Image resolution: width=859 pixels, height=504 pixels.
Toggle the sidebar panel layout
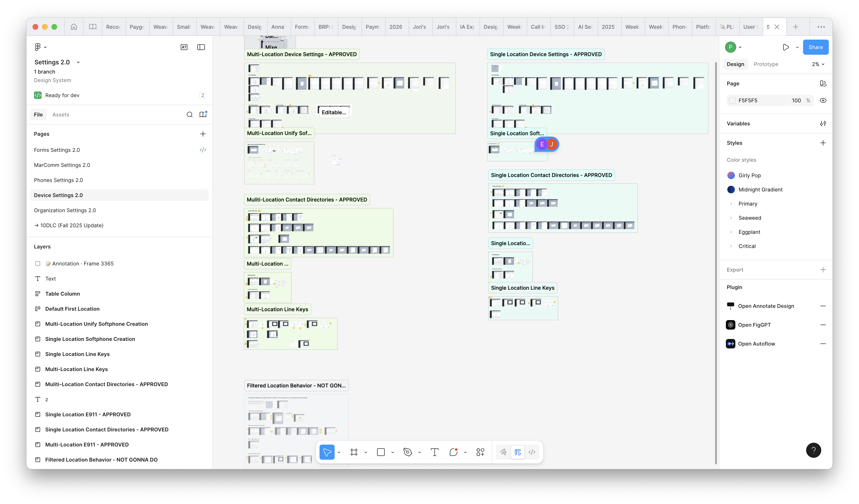[201, 47]
